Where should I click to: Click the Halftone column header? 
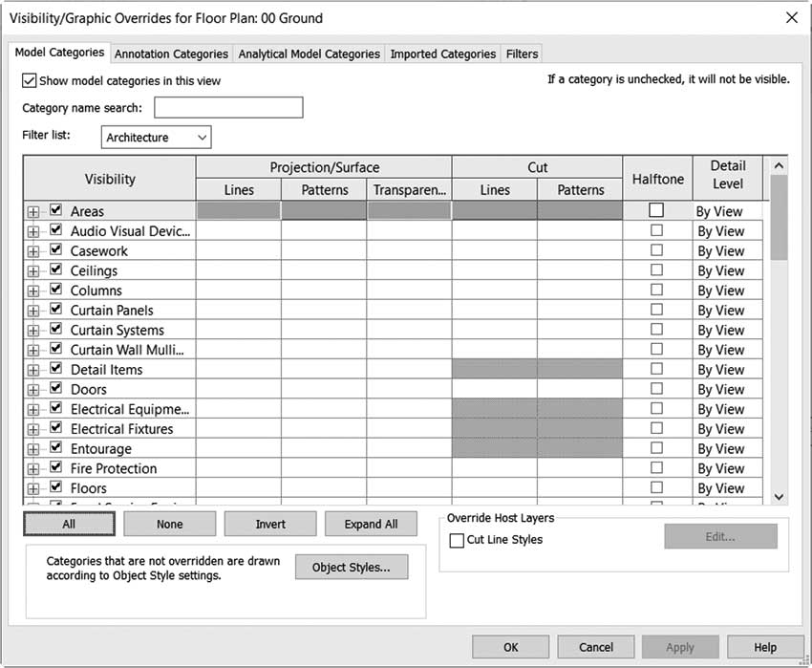(x=657, y=179)
